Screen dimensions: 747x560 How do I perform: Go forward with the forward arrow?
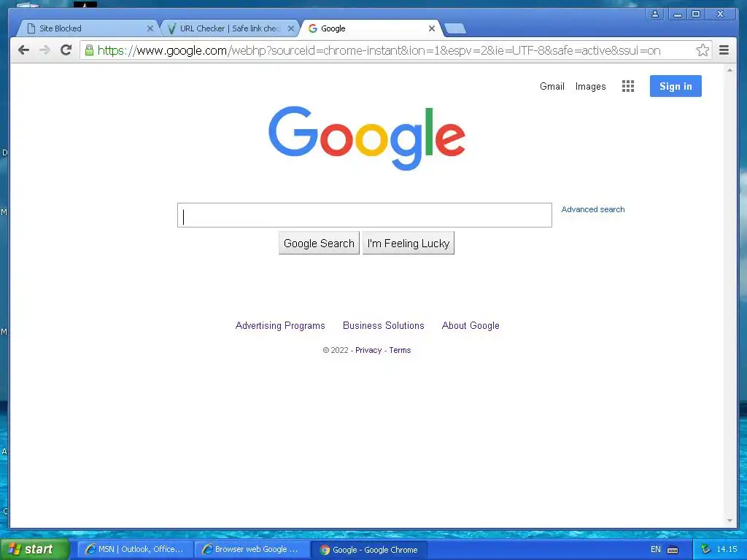(x=44, y=50)
